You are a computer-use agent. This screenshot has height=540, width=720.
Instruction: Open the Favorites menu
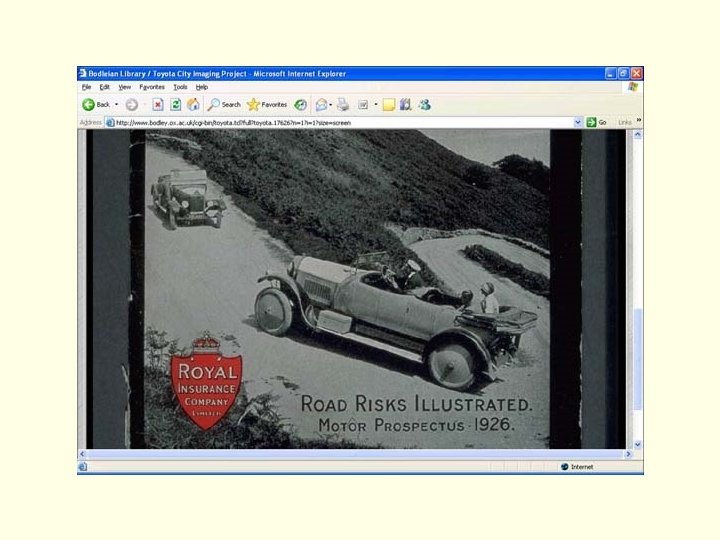(152, 87)
